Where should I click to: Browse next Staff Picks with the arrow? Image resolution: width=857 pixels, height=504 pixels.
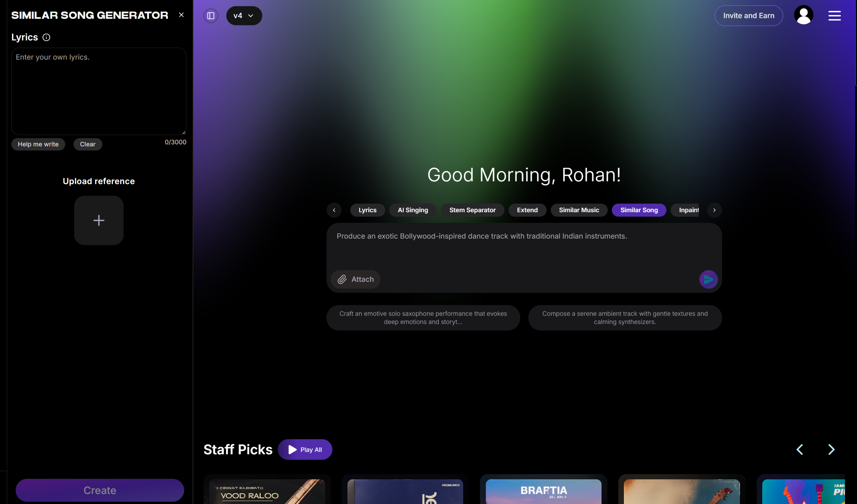tap(832, 449)
